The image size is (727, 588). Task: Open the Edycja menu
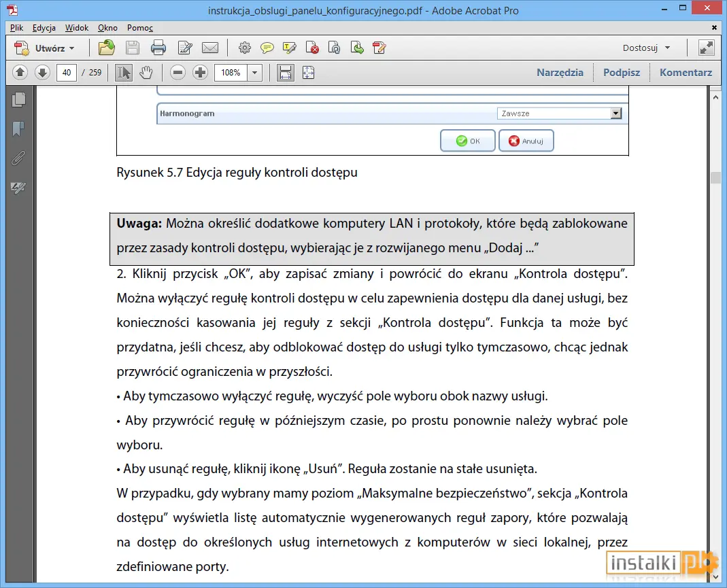(44, 28)
